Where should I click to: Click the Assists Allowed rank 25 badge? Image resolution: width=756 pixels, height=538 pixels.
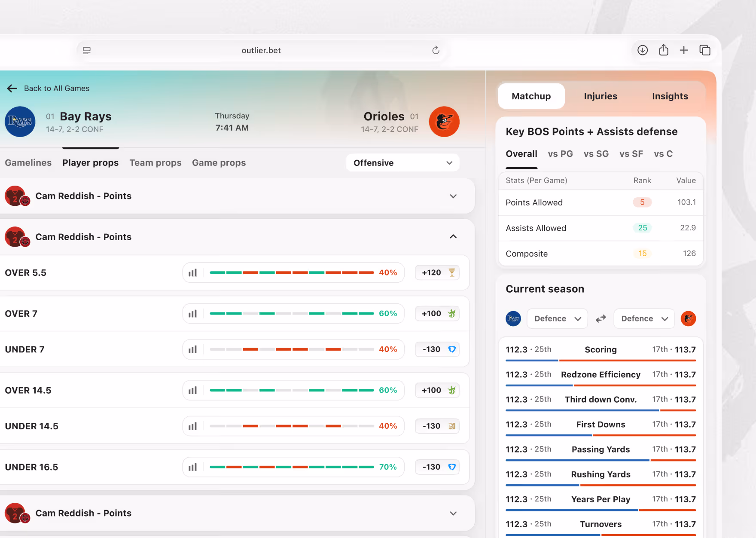click(642, 228)
